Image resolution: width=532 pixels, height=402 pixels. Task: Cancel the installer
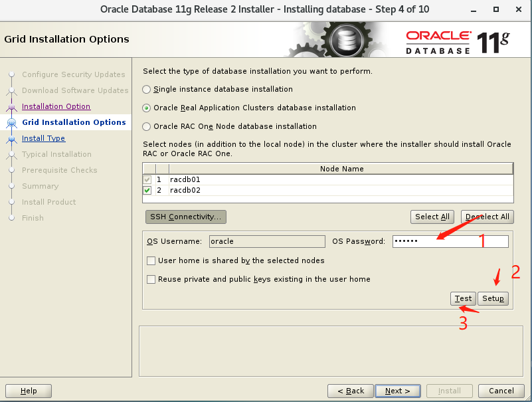pyautogui.click(x=501, y=391)
